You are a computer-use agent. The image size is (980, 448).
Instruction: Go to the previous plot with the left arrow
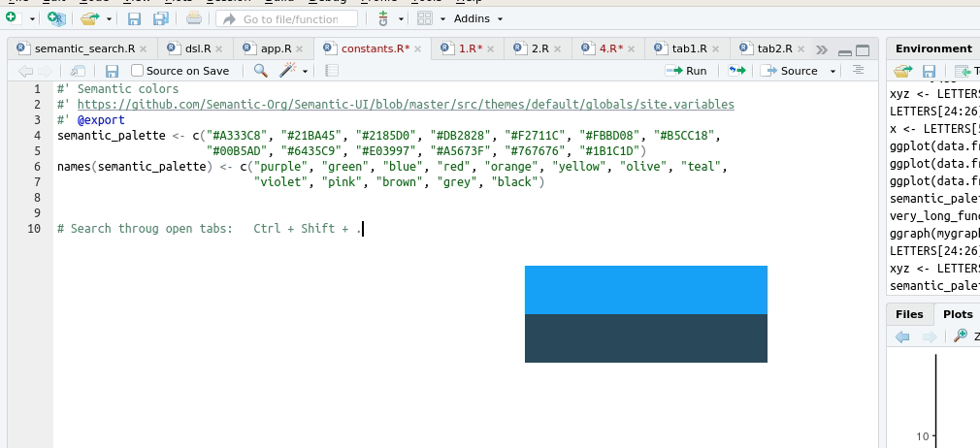902,336
